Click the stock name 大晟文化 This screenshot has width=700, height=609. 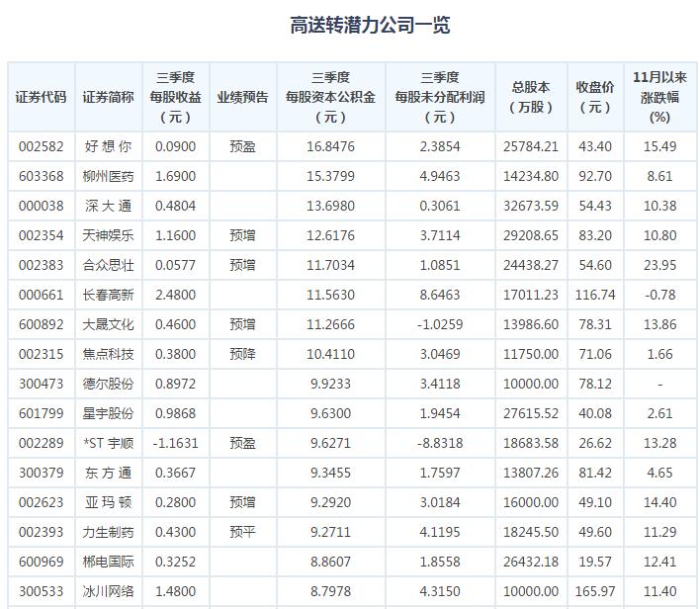[108, 324]
